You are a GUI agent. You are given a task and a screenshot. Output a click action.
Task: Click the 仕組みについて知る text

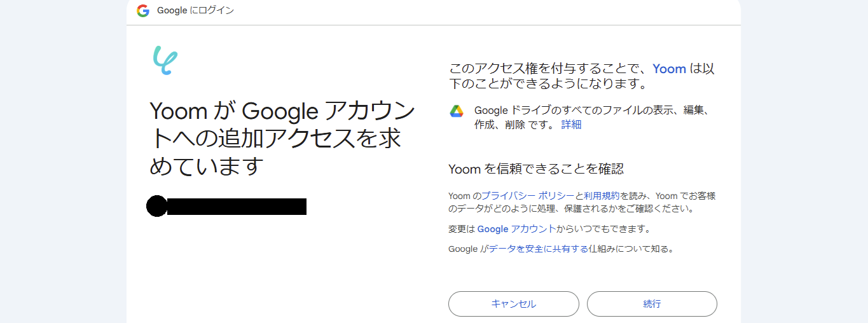pyautogui.click(x=630, y=249)
